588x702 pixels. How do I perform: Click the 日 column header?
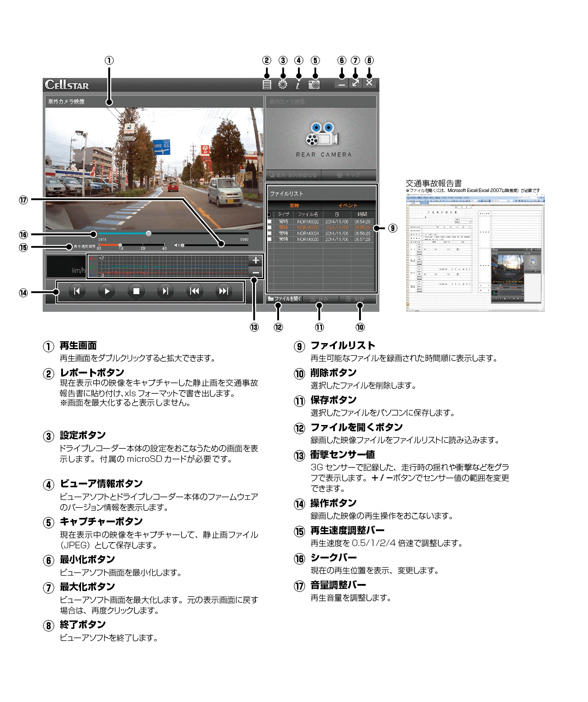pyautogui.click(x=337, y=214)
